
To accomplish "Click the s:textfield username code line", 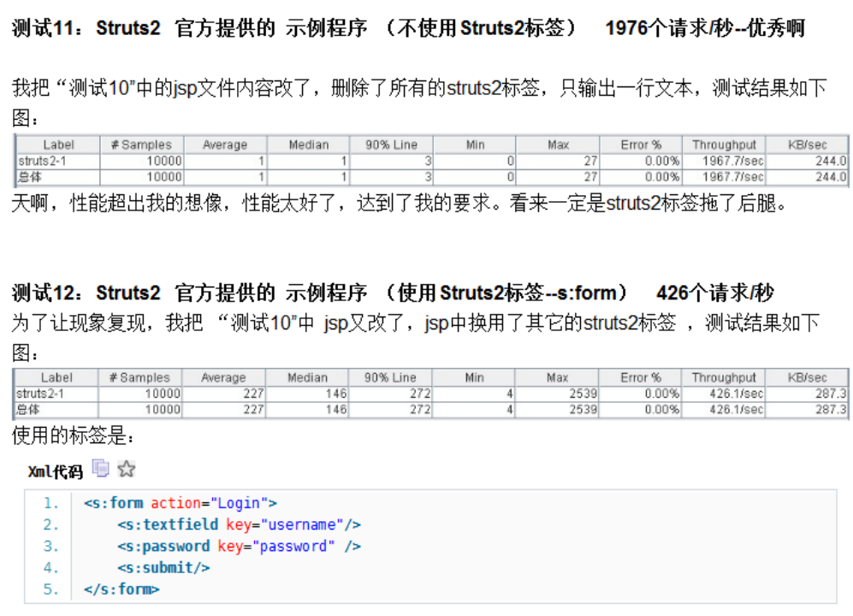I will pos(239,524).
